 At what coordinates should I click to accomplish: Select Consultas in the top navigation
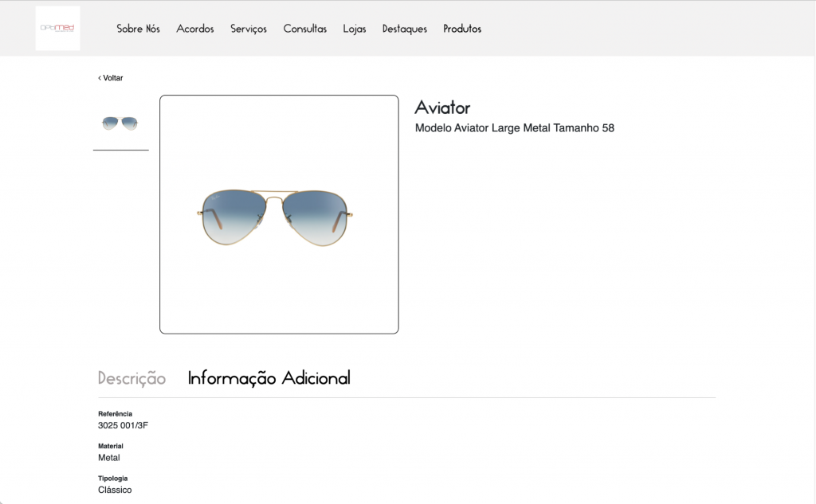(304, 29)
